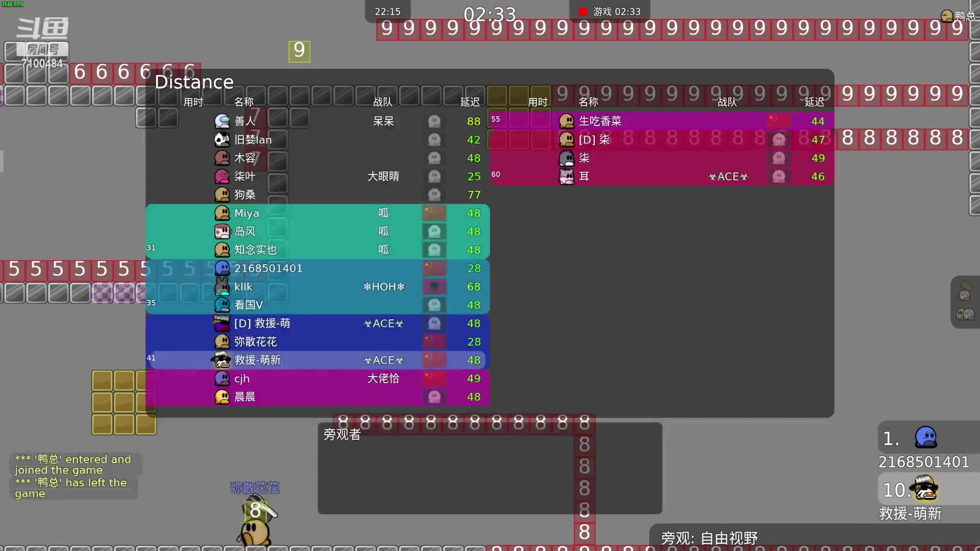Click the panda avatar next to 旧梦lan

coord(222,139)
